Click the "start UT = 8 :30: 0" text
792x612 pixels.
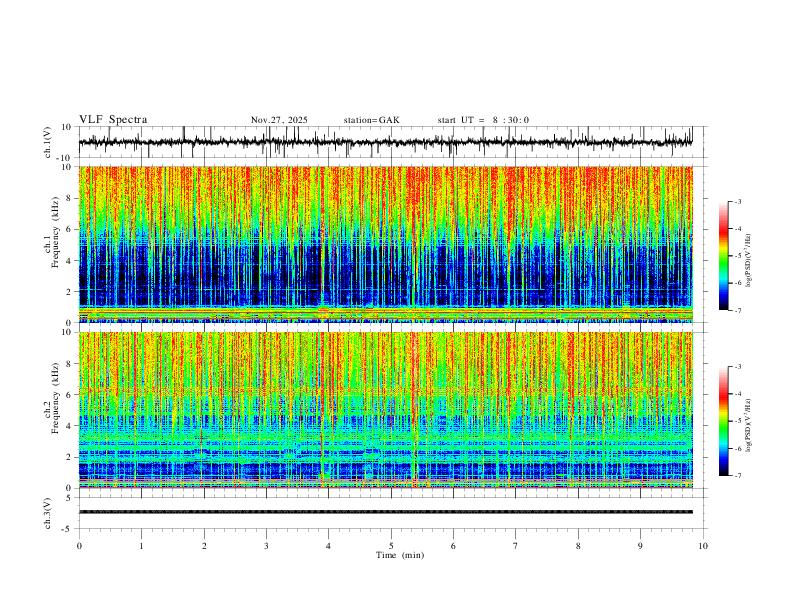[x=483, y=120]
